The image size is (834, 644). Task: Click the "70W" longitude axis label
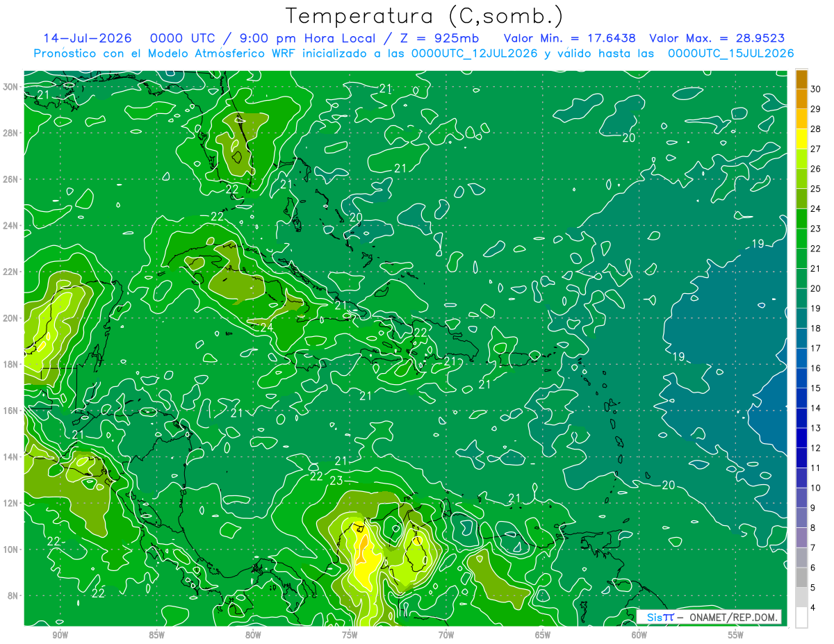pyautogui.click(x=446, y=634)
